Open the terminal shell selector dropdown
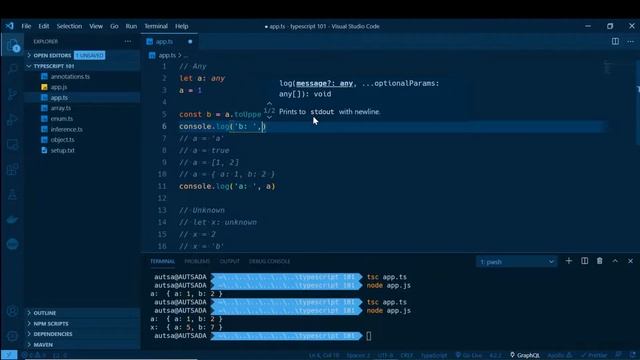The image size is (640, 360). click(x=516, y=262)
